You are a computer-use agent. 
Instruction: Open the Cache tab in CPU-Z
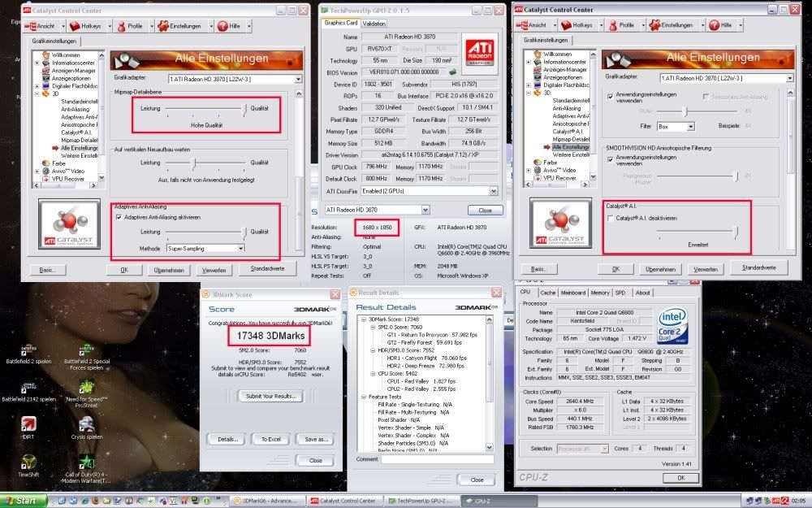coord(548,293)
